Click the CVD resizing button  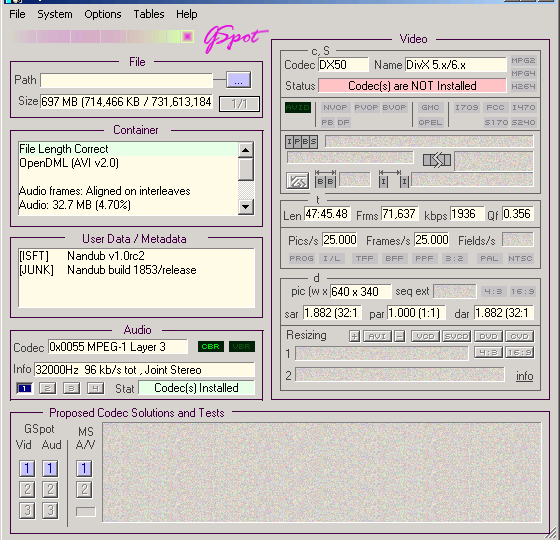pyautogui.click(x=519, y=336)
